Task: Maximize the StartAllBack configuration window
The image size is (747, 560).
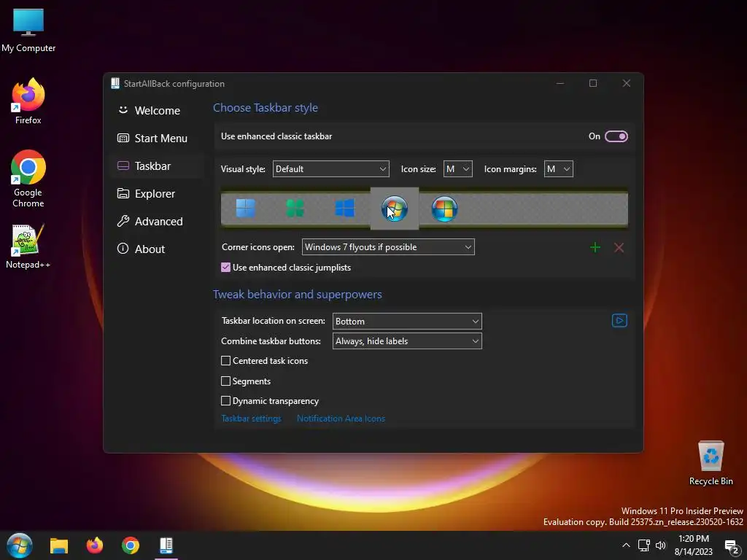Action: (x=593, y=83)
